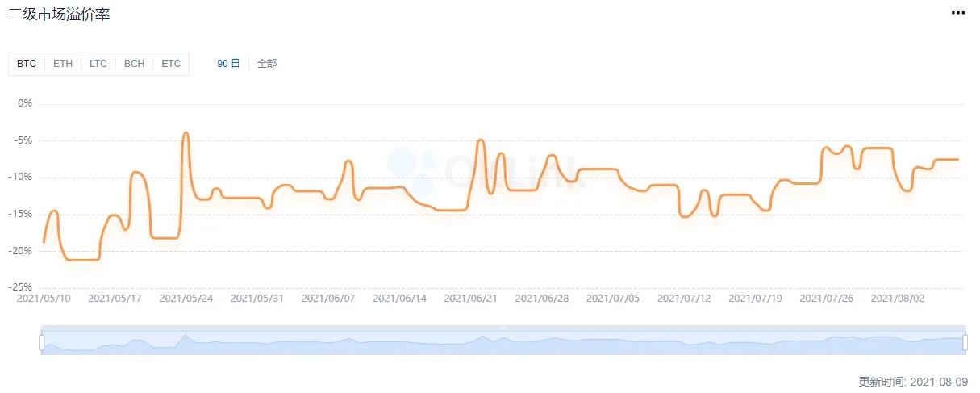Screen dimensions: 980x393
Task: Click the -25% y-axis label
Action: (20, 287)
